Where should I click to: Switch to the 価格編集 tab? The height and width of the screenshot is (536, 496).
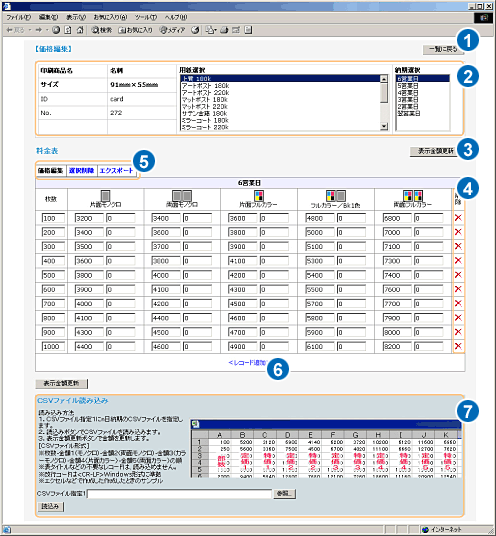tap(51, 170)
